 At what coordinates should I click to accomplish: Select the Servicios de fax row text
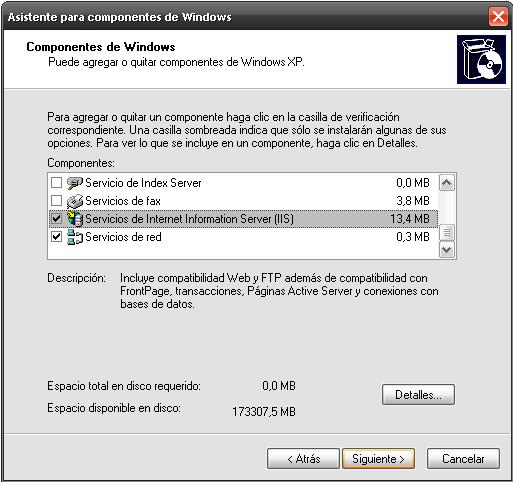point(123,201)
